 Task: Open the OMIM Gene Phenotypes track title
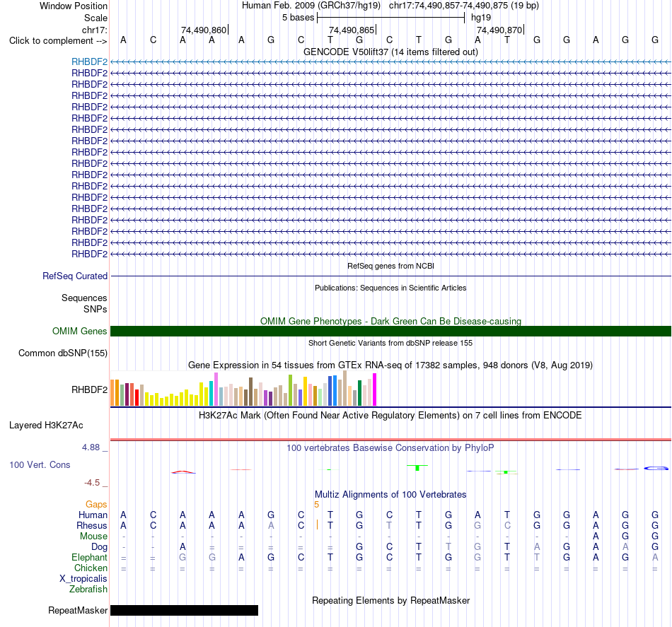[390, 321]
